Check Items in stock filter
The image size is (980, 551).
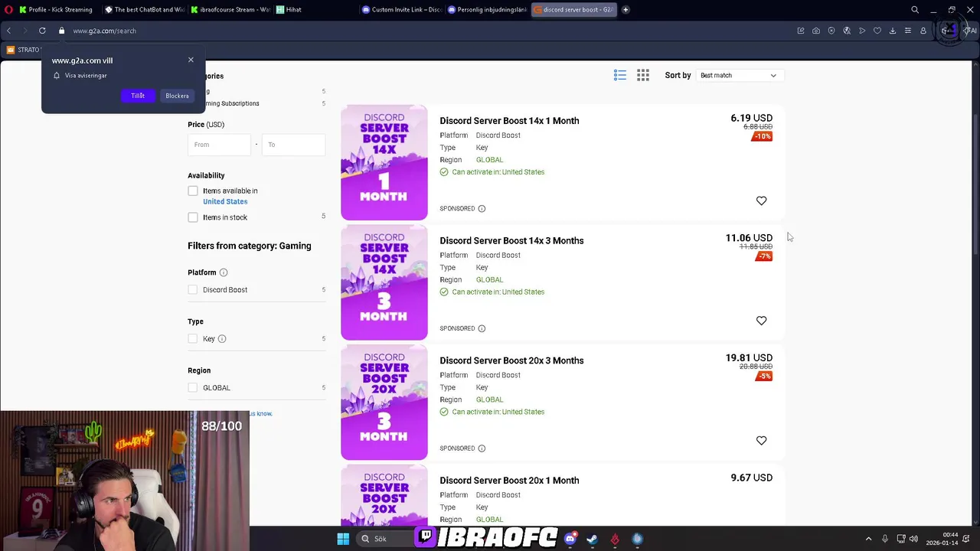193,217
